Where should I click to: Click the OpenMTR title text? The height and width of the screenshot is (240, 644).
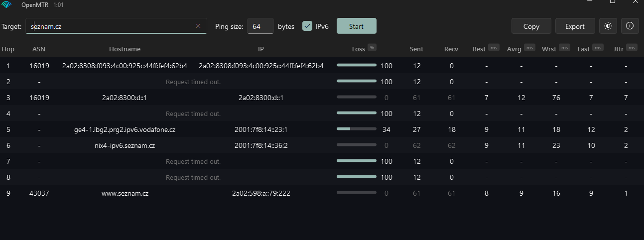tap(34, 4)
